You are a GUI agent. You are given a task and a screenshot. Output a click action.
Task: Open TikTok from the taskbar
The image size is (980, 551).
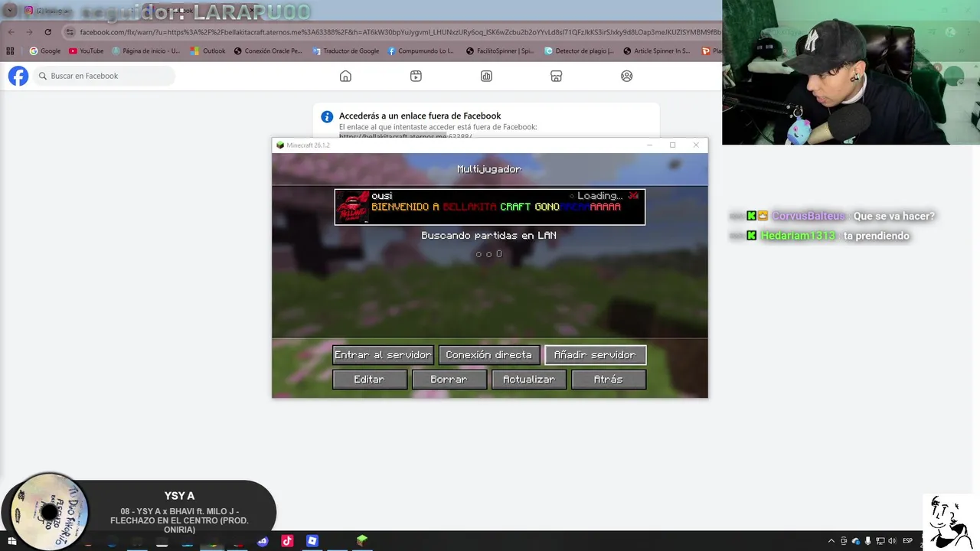(287, 541)
